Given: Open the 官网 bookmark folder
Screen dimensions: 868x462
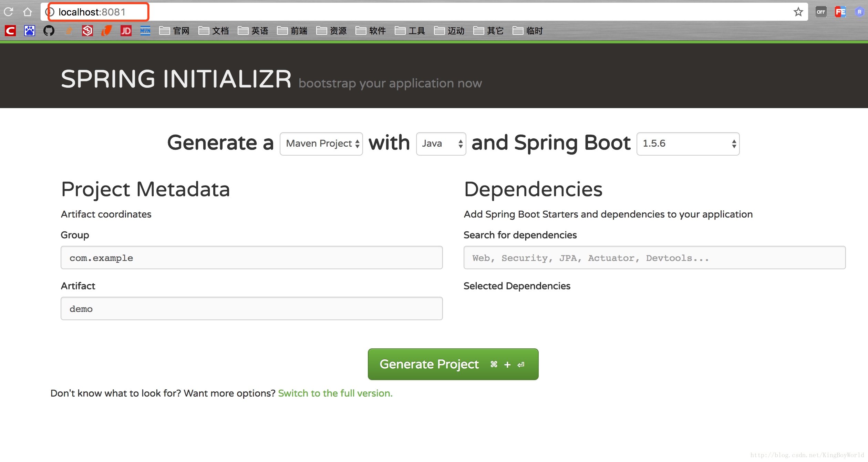Looking at the screenshot, I should point(174,31).
